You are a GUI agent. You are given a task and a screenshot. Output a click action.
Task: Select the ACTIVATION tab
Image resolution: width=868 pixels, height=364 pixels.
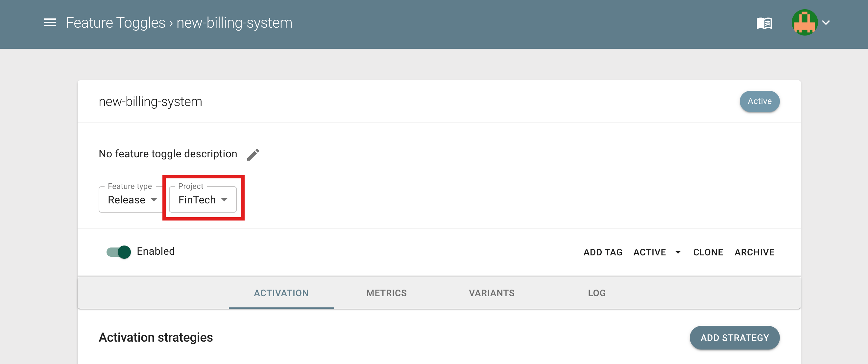(x=281, y=293)
